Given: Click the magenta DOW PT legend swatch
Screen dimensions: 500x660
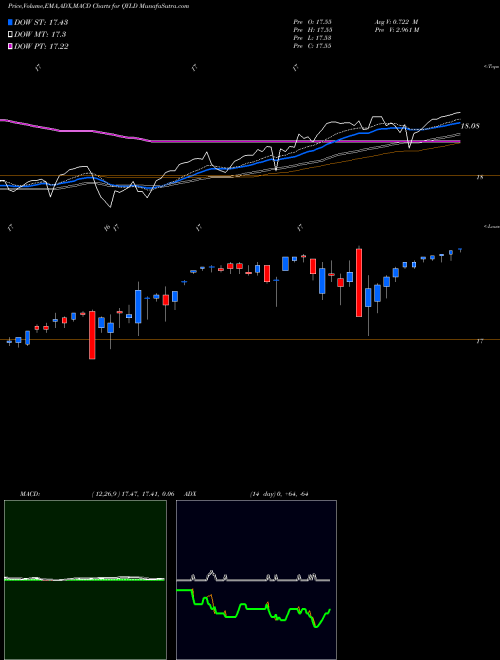Looking at the screenshot, I should point(10,46).
